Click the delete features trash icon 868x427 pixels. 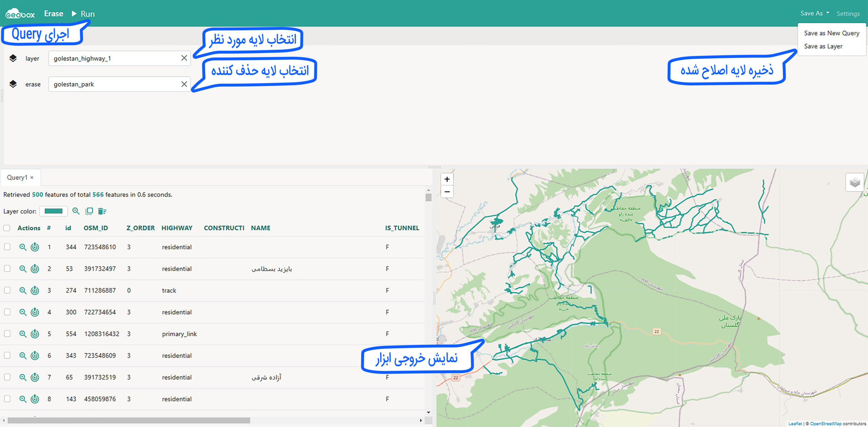[102, 211]
